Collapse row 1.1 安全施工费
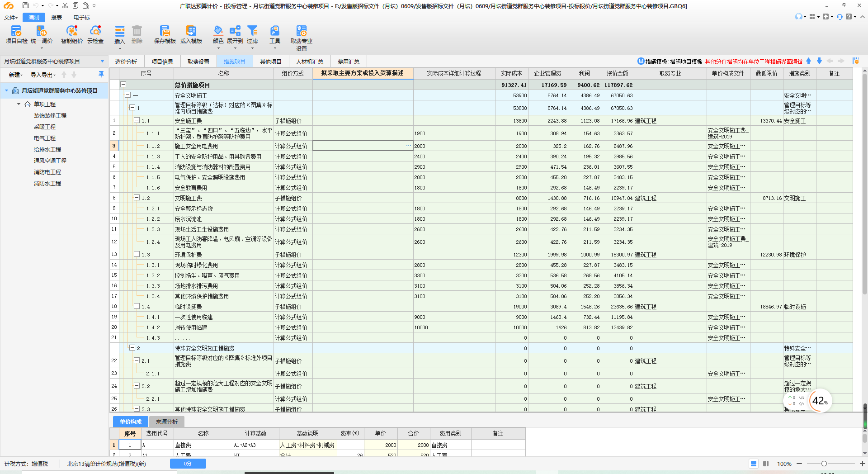The width and height of the screenshot is (868, 474). [137, 120]
